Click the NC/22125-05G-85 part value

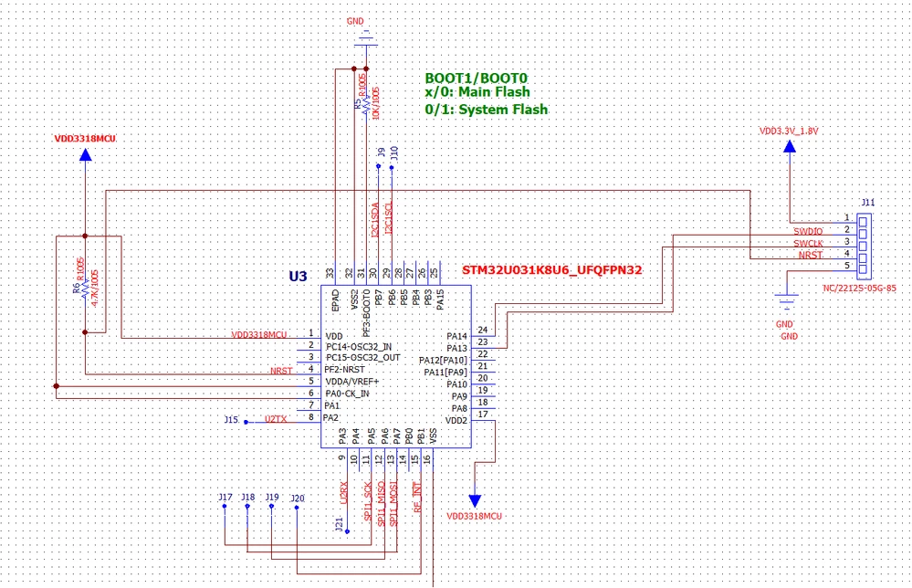(x=860, y=288)
